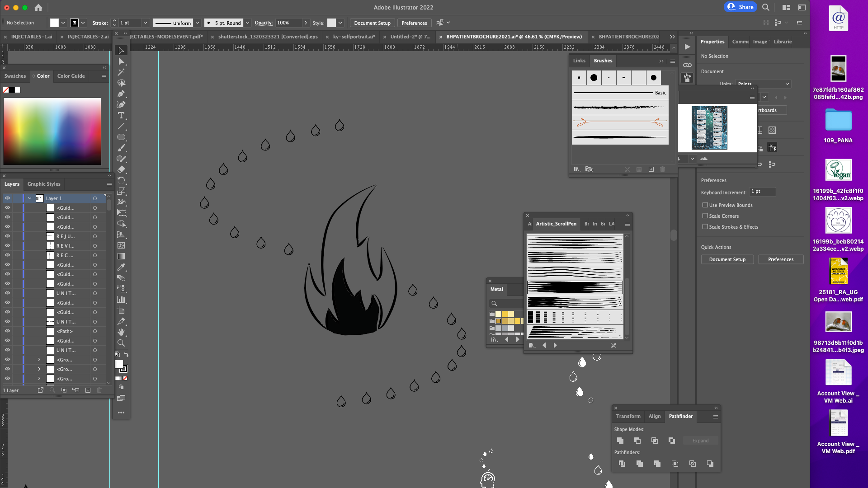This screenshot has height=488, width=868.
Task: Select the Paintbrush tool
Action: click(x=121, y=148)
